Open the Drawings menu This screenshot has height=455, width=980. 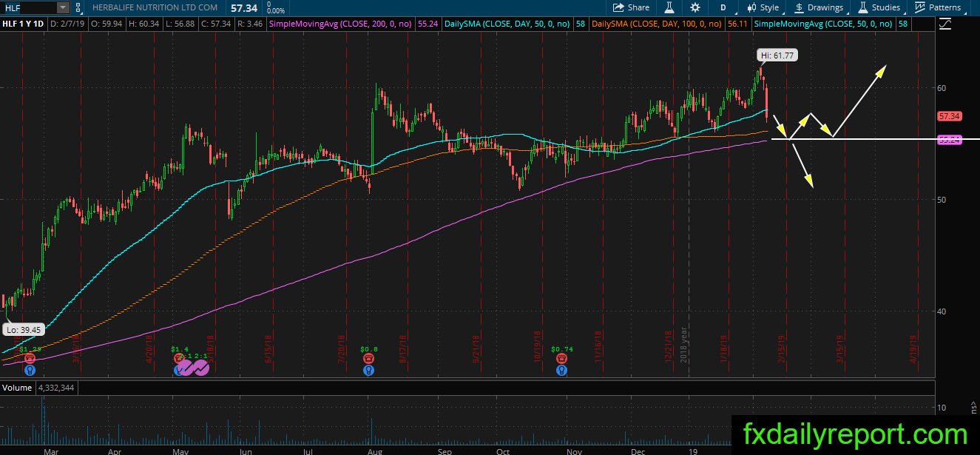coord(819,7)
